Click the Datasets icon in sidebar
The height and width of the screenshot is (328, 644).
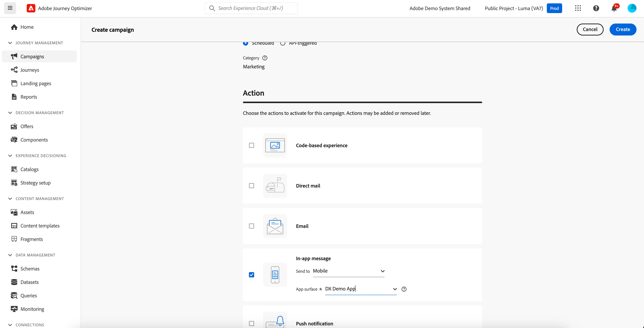click(14, 282)
